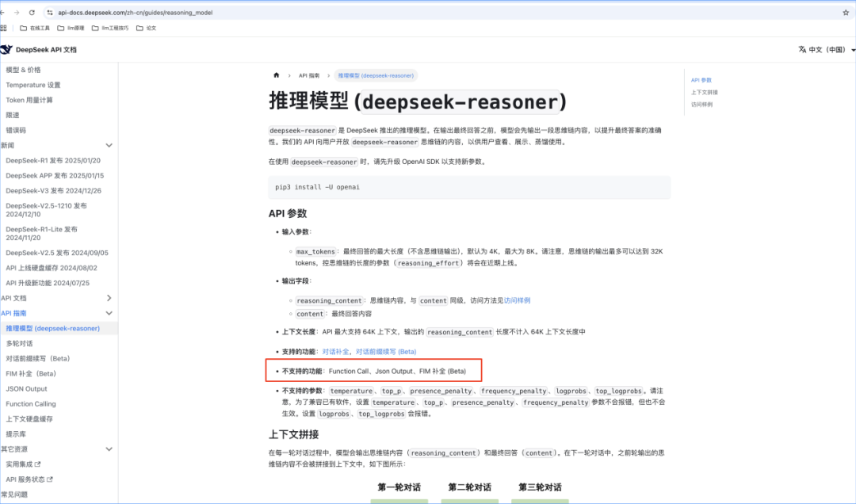Click external link icon beside 实用集成
The height and width of the screenshot is (504, 856).
coord(38,464)
